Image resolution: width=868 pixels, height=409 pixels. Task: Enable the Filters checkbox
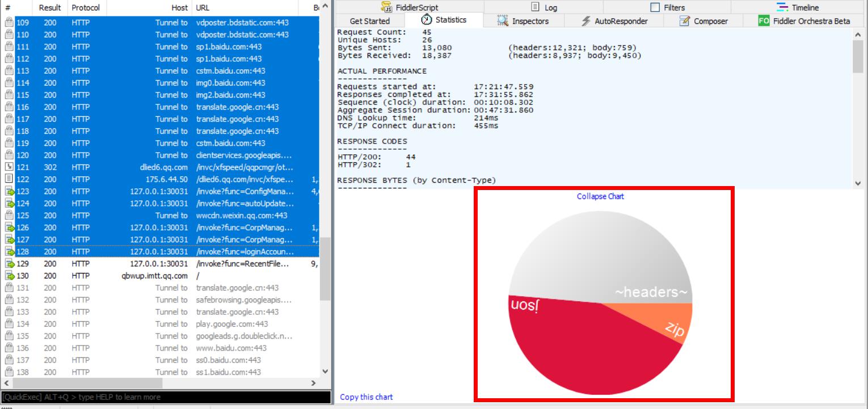655,7
